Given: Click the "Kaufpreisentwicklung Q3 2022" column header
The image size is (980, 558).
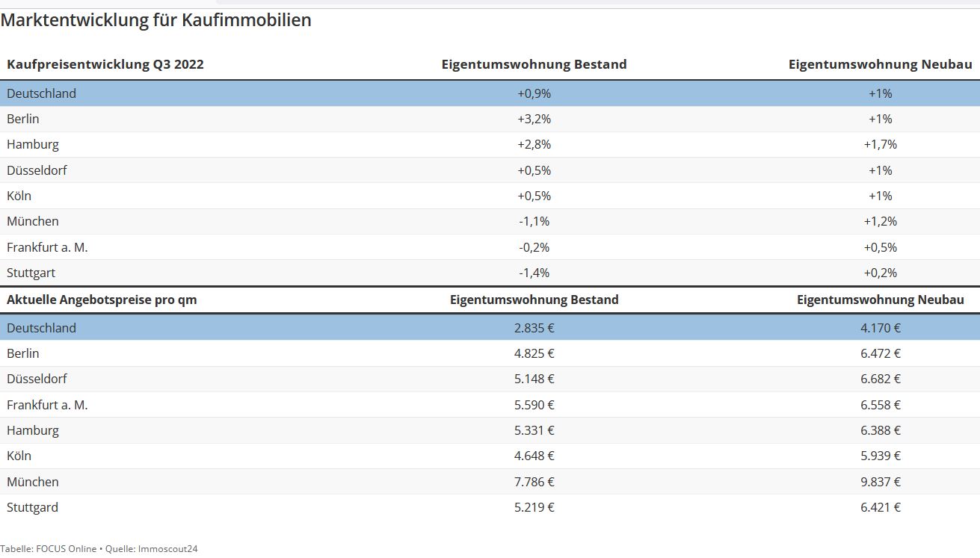Looking at the screenshot, I should [x=105, y=64].
